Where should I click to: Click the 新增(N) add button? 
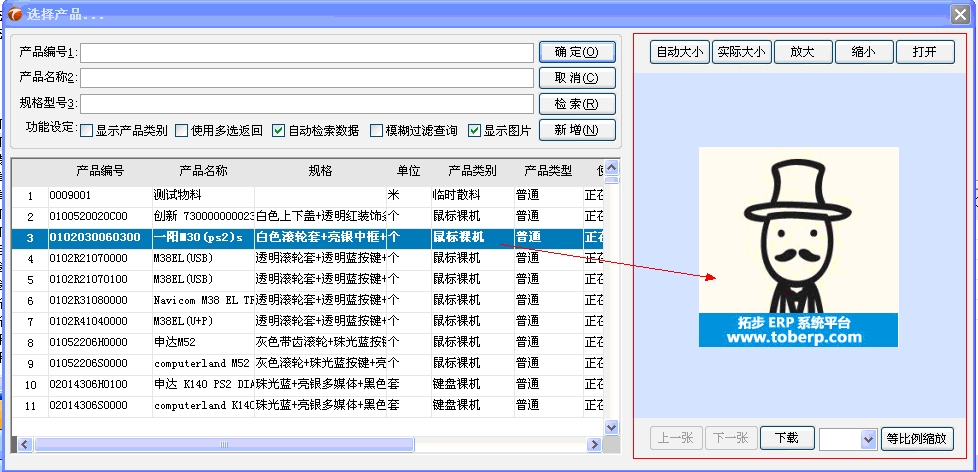tap(576, 130)
